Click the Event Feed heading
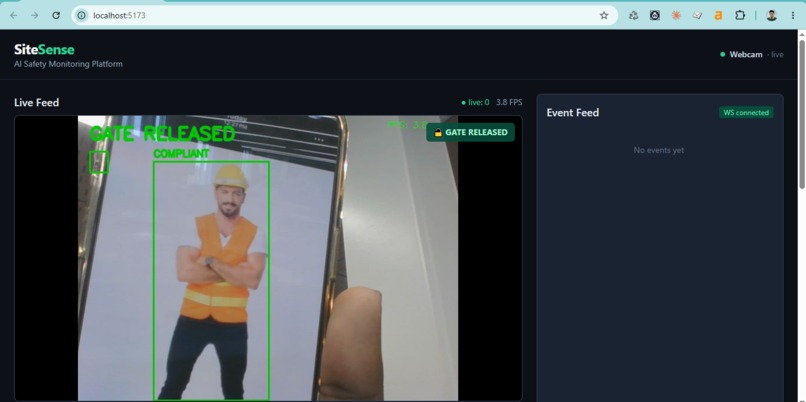The image size is (806, 402). pos(573,113)
